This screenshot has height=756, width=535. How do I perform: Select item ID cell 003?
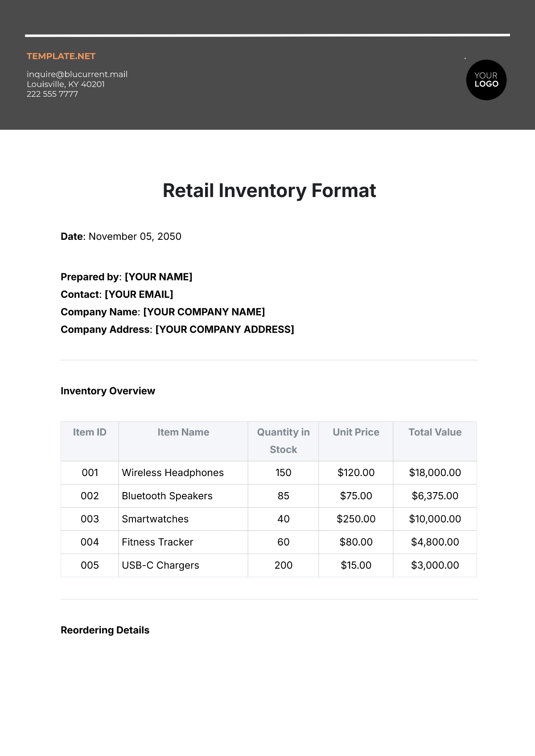click(x=90, y=519)
